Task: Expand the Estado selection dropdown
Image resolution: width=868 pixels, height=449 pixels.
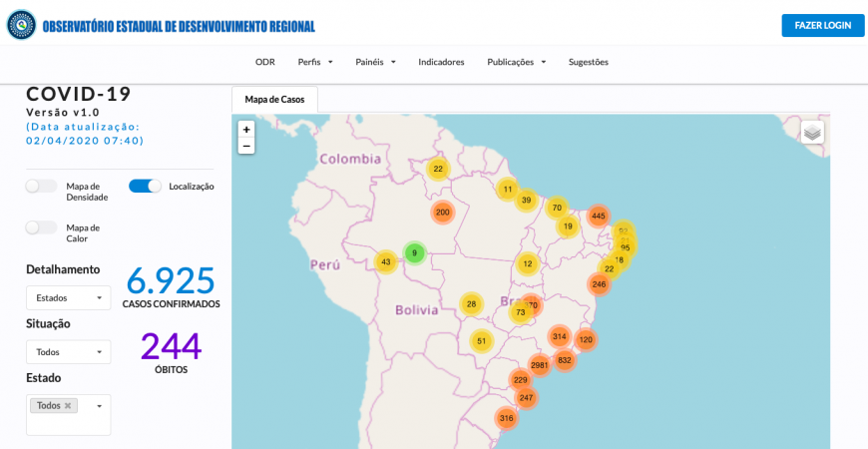Action: (x=99, y=406)
